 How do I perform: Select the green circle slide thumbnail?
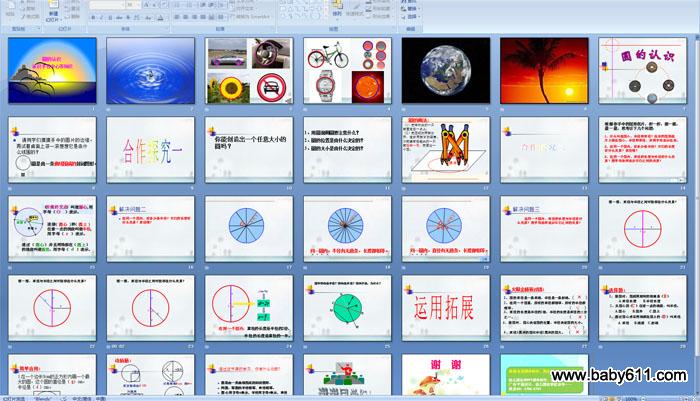[x=347, y=308]
